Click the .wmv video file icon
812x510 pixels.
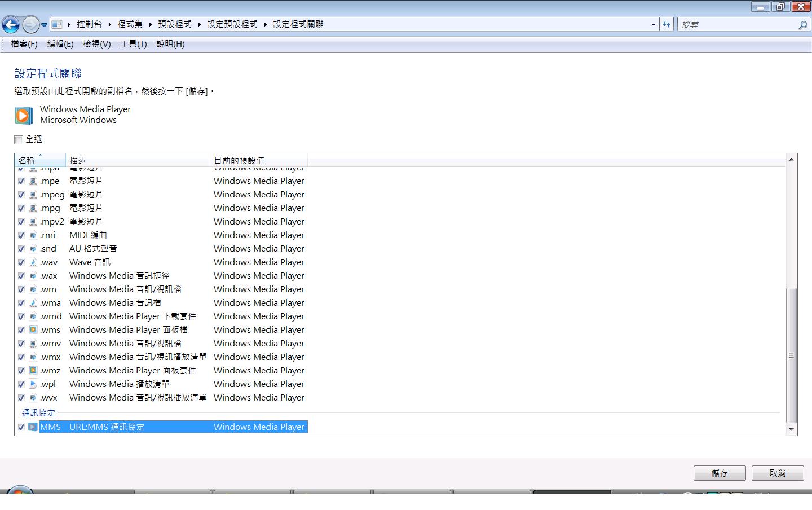(x=33, y=344)
